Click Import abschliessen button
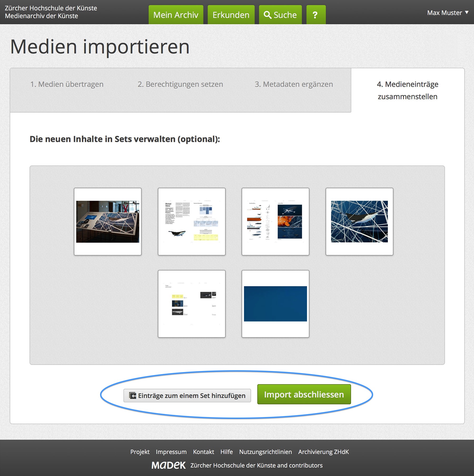 point(304,394)
